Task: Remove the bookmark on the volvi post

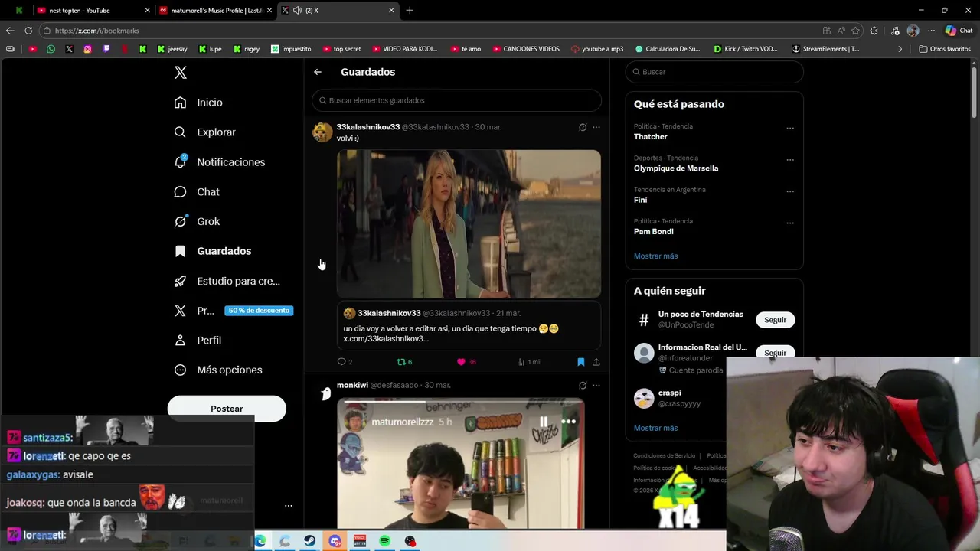Action: (581, 362)
